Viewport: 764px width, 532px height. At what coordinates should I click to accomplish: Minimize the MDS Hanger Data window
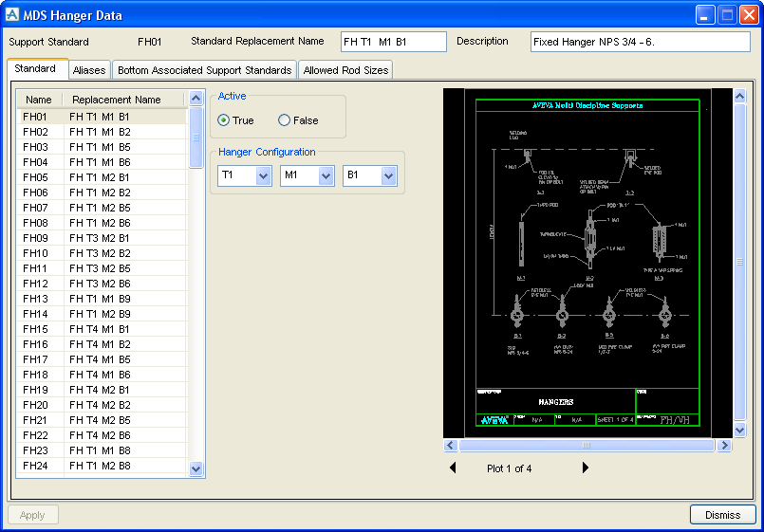coord(704,14)
